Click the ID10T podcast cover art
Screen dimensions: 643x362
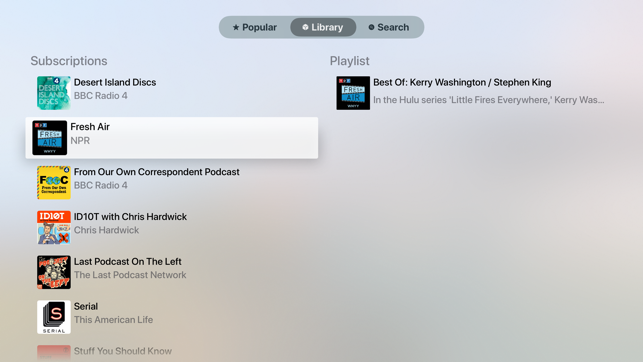click(x=54, y=227)
